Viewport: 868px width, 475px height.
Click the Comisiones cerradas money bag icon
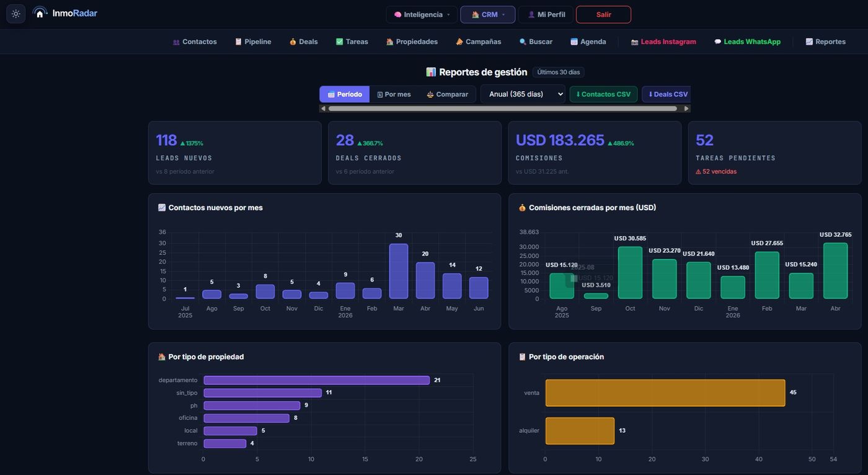point(522,208)
